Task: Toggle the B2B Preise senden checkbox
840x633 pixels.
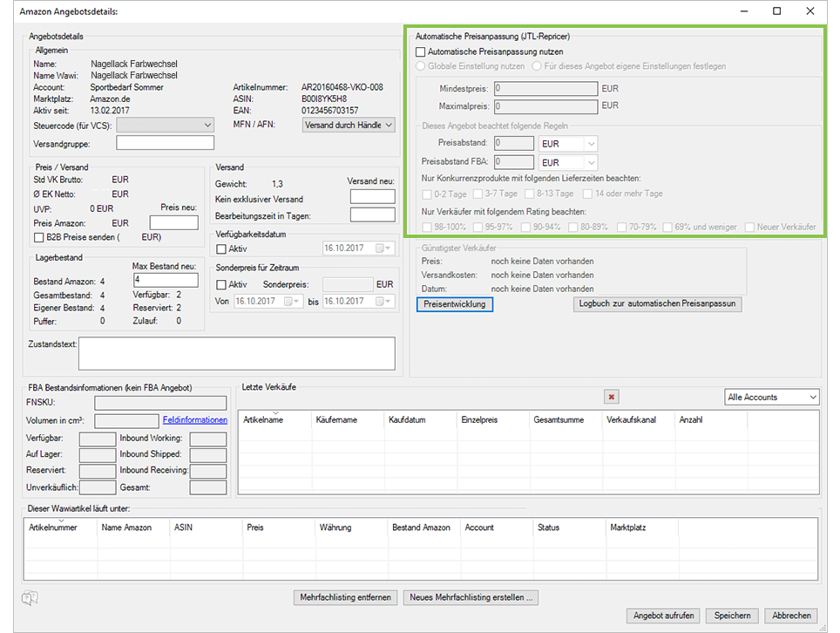Action: point(38,236)
